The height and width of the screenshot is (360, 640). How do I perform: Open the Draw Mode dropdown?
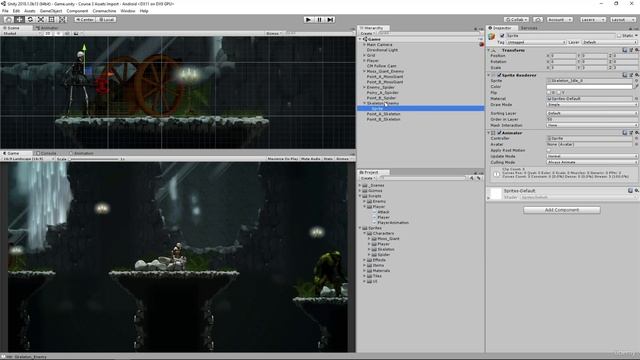click(592, 105)
